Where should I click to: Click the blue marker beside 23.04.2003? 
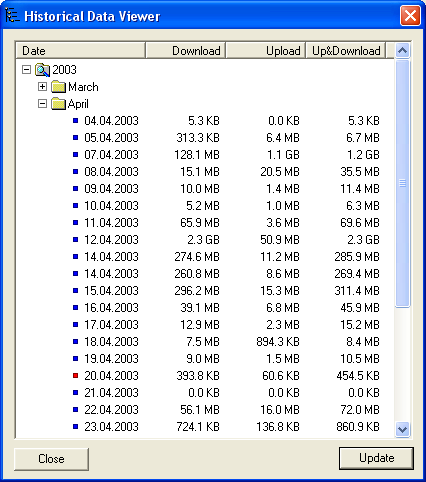pyautogui.click(x=75, y=427)
